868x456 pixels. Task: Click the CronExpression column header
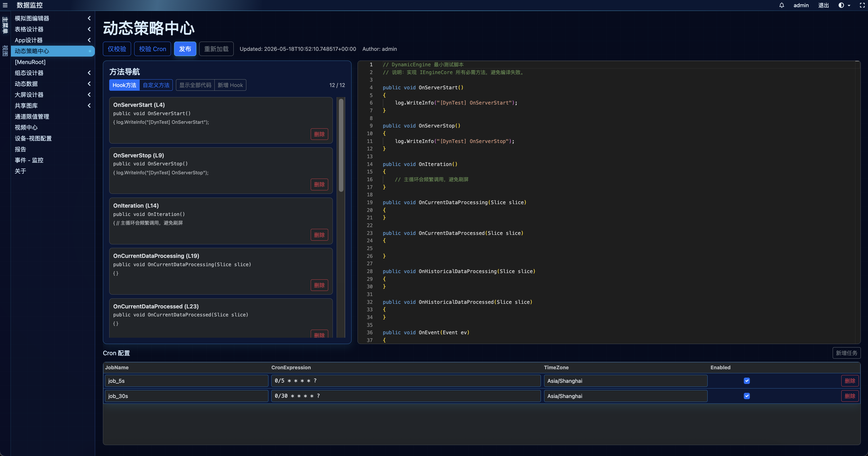tap(291, 368)
